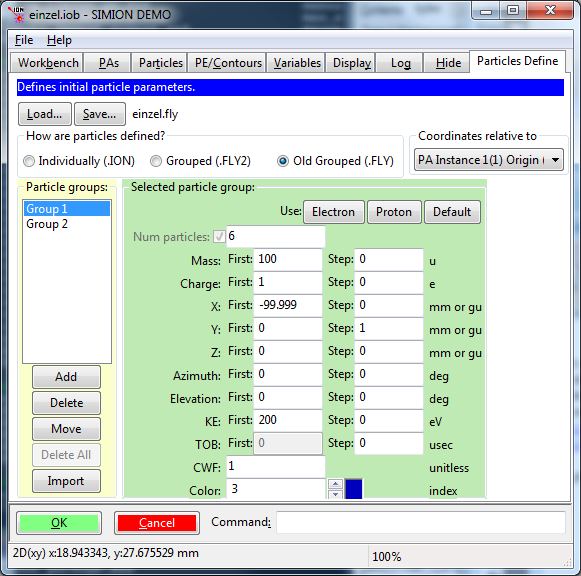
Task: Open the File menu
Action: click(24, 40)
